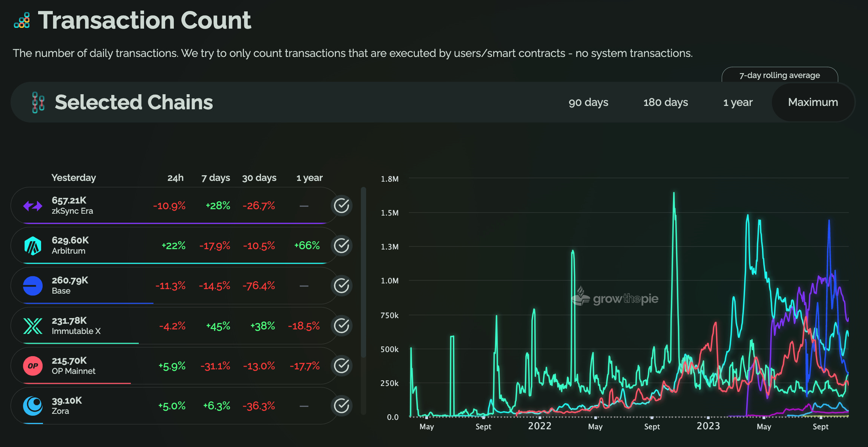The image size is (868, 447).
Task: Click the Arbitrum chain logo
Action: [x=33, y=246]
